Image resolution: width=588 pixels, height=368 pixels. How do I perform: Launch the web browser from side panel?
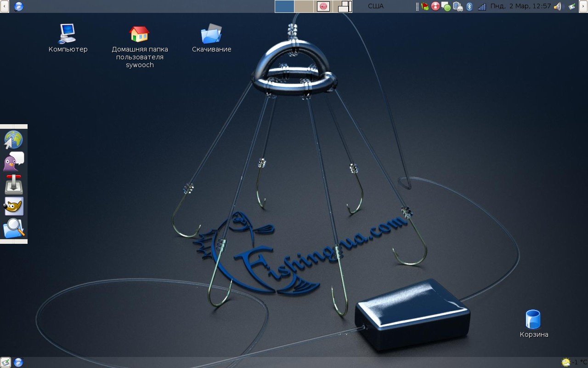13,140
